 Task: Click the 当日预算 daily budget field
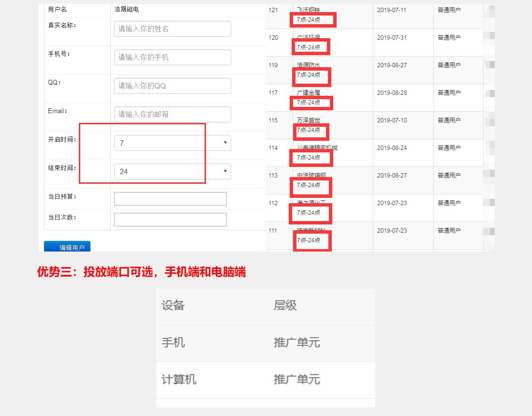[170, 199]
